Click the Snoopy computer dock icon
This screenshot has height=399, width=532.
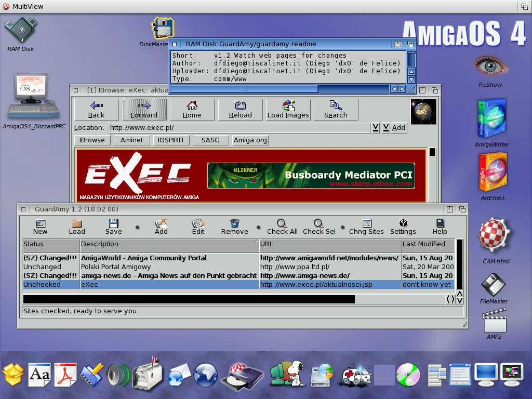(x=287, y=373)
